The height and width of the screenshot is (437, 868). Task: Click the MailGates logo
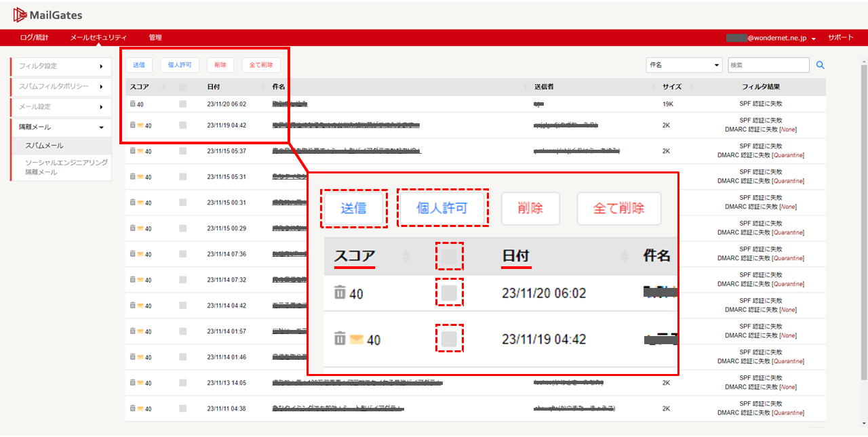point(47,15)
